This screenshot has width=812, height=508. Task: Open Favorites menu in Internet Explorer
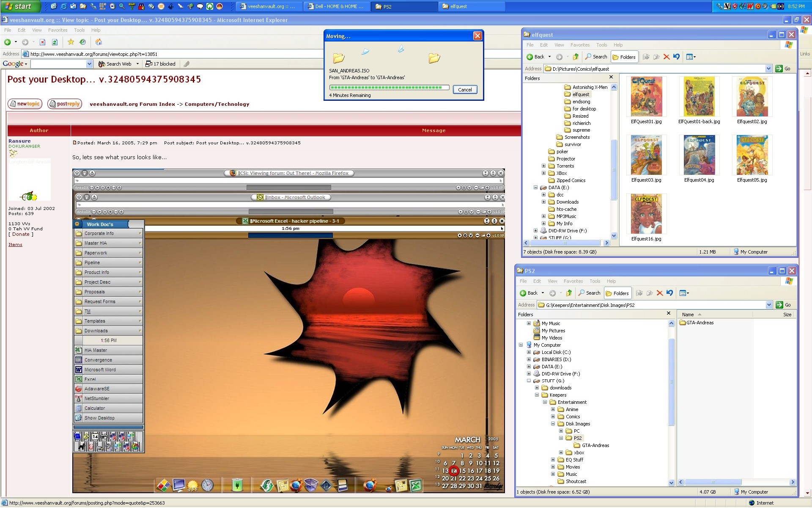58,30
